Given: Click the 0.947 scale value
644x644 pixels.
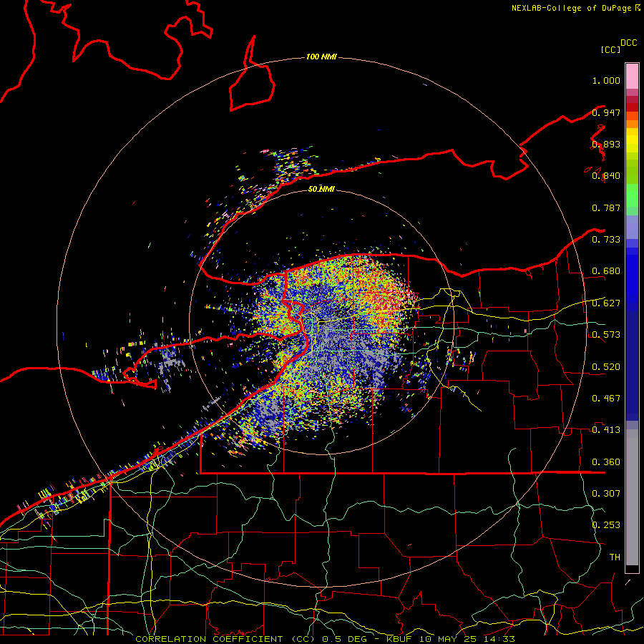Looking at the screenshot, I should click(606, 112).
